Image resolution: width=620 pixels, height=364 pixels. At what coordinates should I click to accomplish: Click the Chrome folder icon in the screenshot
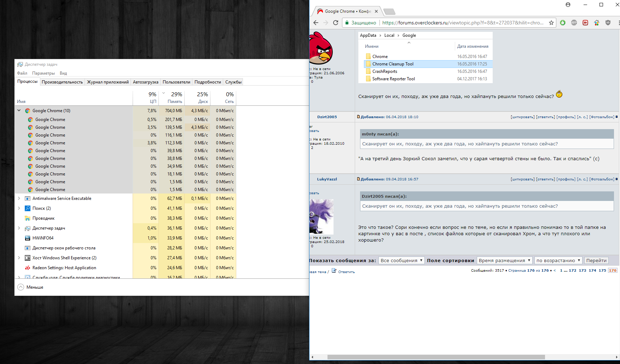(x=368, y=56)
